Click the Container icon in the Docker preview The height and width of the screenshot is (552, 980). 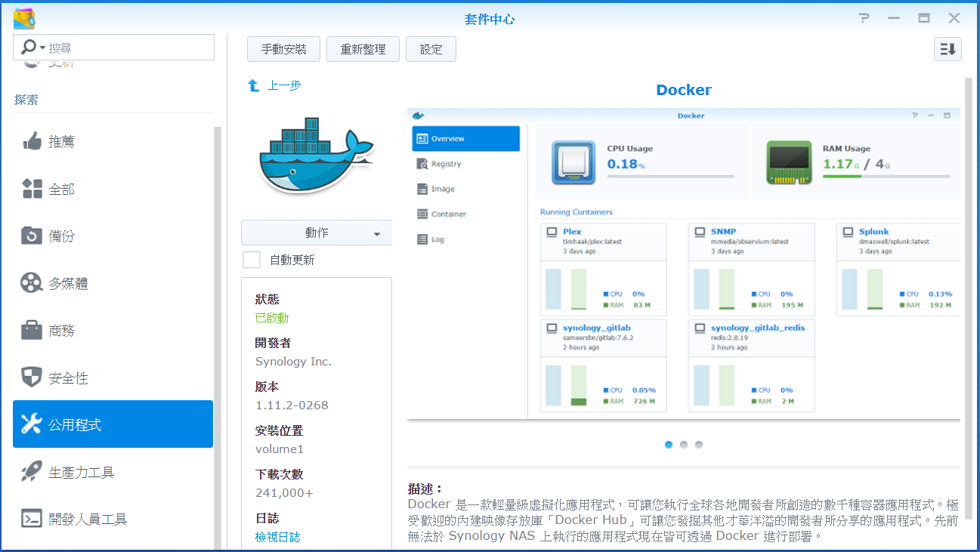422,214
